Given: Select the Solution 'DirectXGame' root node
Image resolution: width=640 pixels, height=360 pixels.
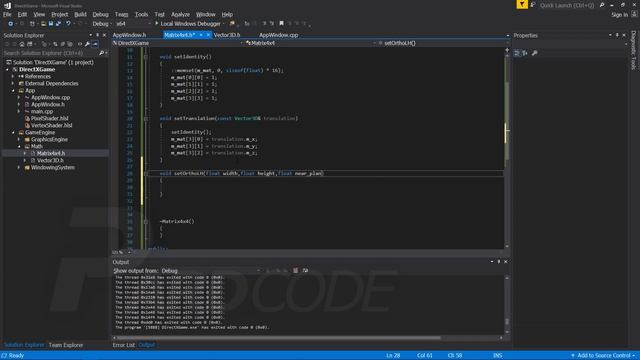Looking at the screenshot, I should click(x=53, y=62).
